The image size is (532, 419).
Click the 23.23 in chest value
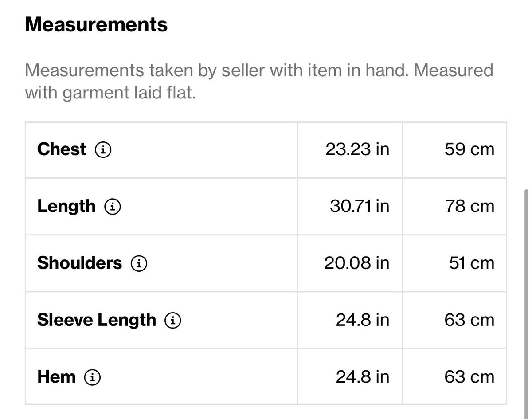click(x=357, y=149)
